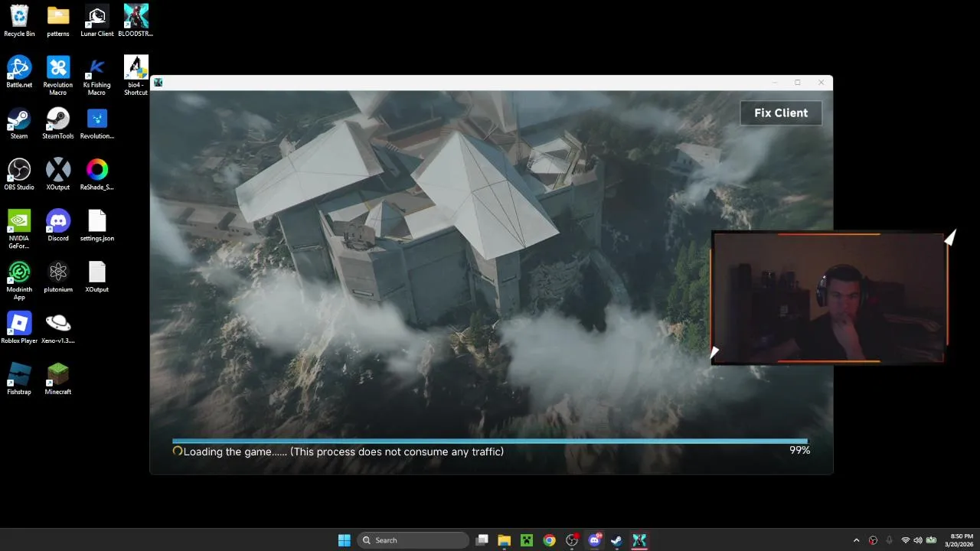
Task: Open the Recycle Bin desktop icon
Action: (x=19, y=21)
